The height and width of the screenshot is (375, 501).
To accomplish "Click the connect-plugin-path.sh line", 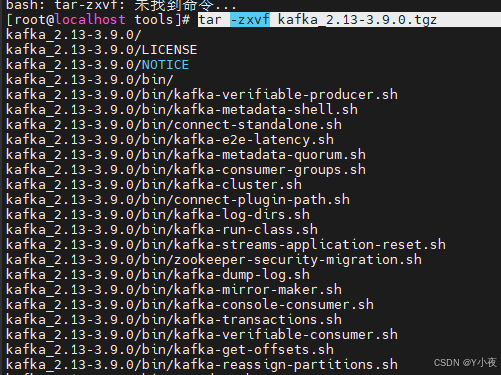I will pos(178,200).
